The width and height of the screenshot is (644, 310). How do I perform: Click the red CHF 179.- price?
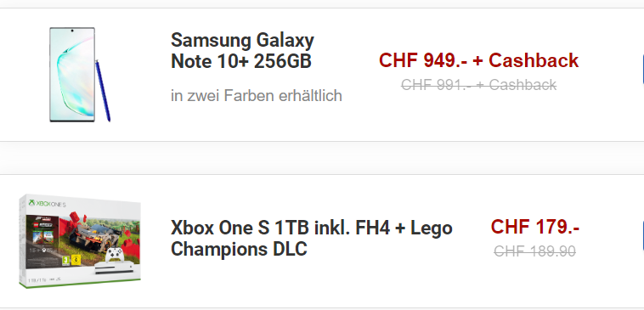click(534, 227)
